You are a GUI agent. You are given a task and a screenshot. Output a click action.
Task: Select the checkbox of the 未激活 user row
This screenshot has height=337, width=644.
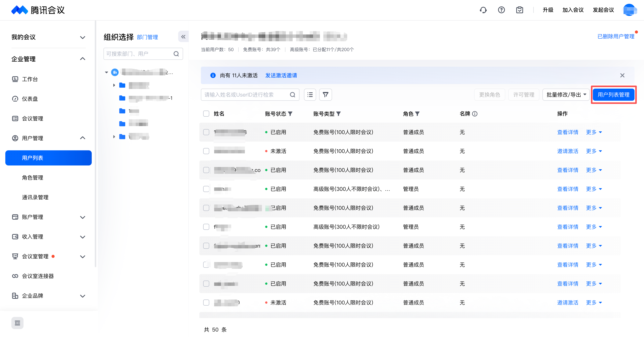click(206, 151)
